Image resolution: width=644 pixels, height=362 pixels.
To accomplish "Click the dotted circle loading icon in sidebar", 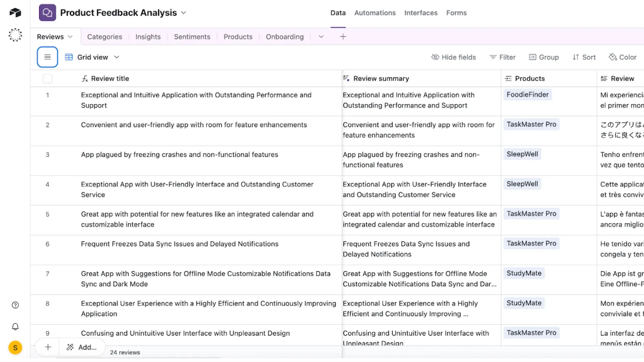I will point(15,35).
